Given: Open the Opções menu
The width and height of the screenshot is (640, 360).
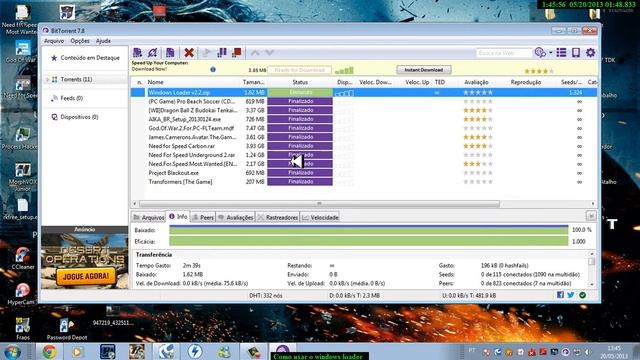Looking at the screenshot, I should coord(80,41).
